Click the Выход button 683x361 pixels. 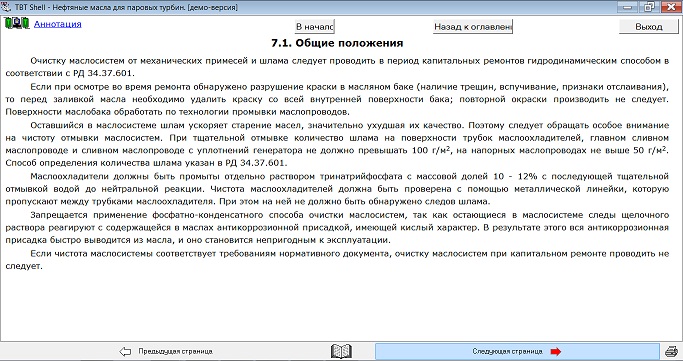649,27
